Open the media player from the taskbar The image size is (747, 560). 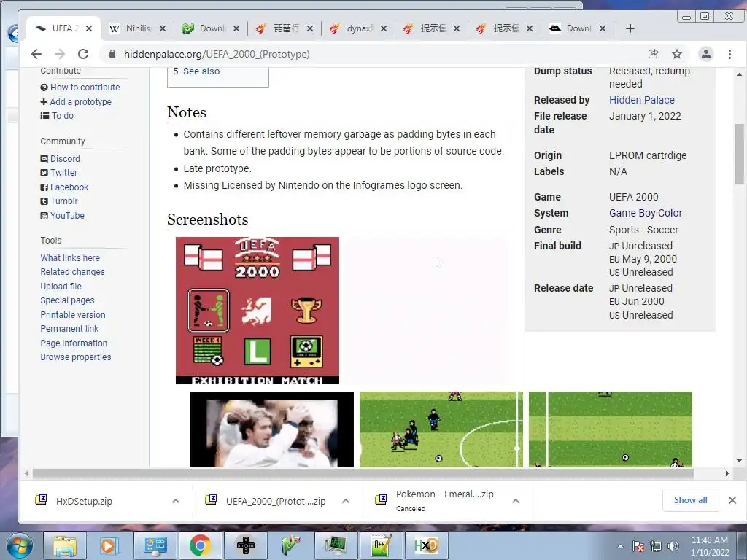coord(109,545)
